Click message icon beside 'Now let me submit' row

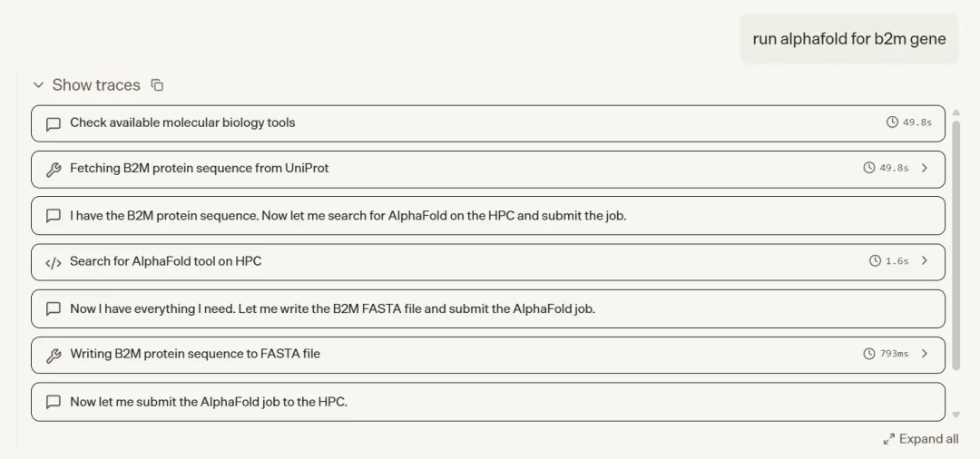pos(54,402)
